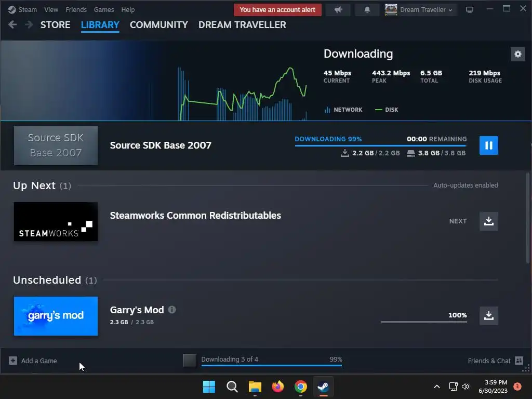
Task: Open downloads settings gear
Action: (518, 54)
